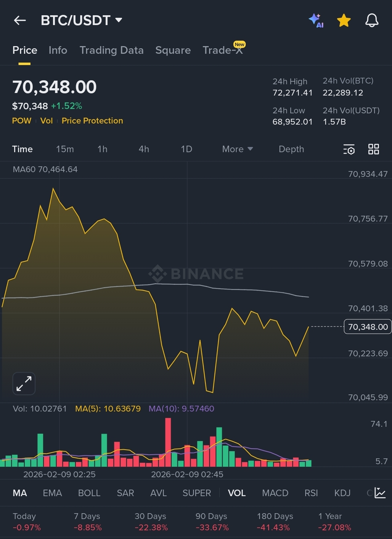Switch to the Trading Data tab
The width and height of the screenshot is (392, 539).
(111, 50)
